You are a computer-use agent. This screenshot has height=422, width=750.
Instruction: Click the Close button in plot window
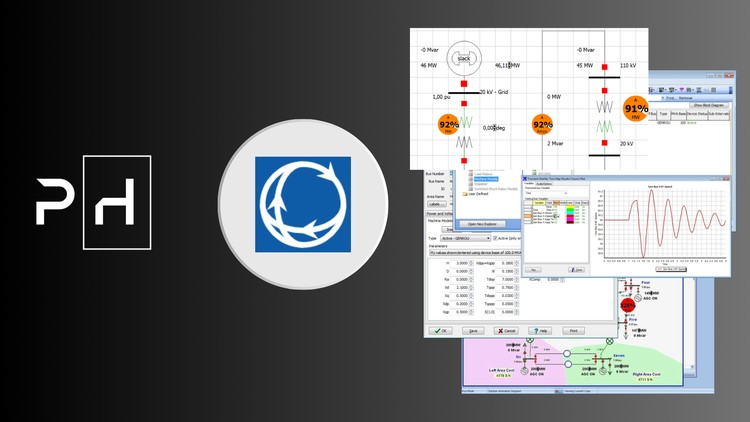576,270
